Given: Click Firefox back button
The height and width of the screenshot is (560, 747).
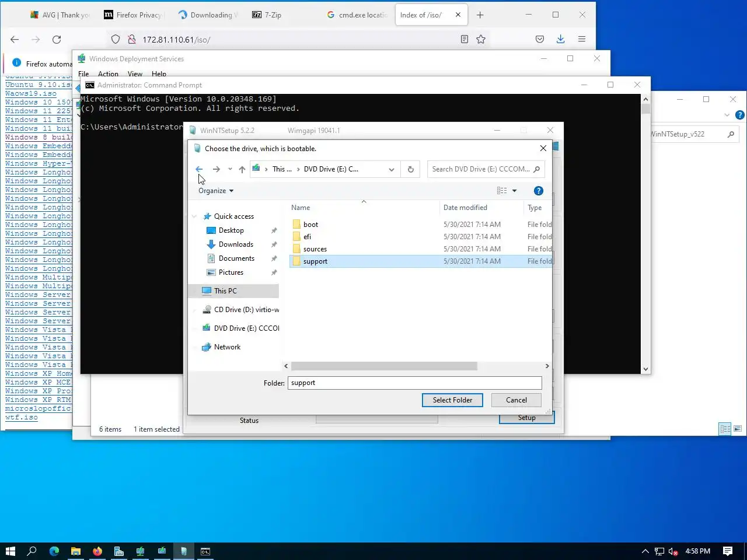Looking at the screenshot, I should pyautogui.click(x=15, y=40).
